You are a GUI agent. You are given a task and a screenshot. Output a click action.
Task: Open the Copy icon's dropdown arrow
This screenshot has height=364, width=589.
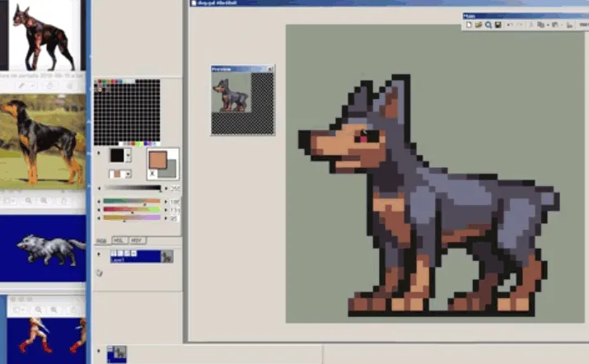pos(548,26)
